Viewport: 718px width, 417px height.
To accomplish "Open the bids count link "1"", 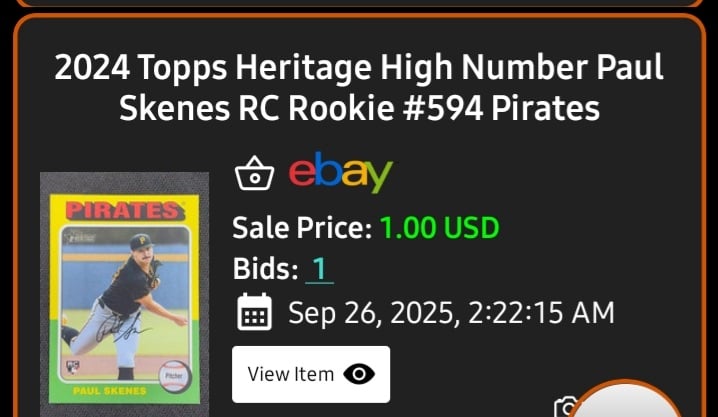I will tap(319, 269).
